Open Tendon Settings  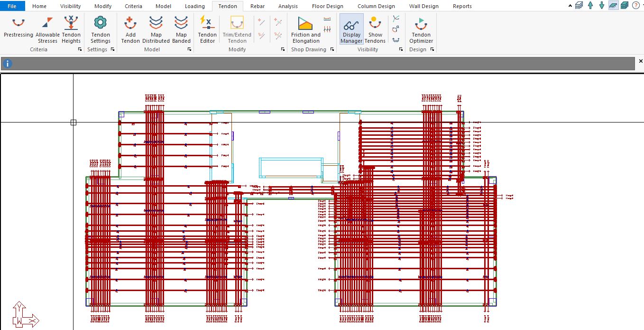click(x=101, y=28)
